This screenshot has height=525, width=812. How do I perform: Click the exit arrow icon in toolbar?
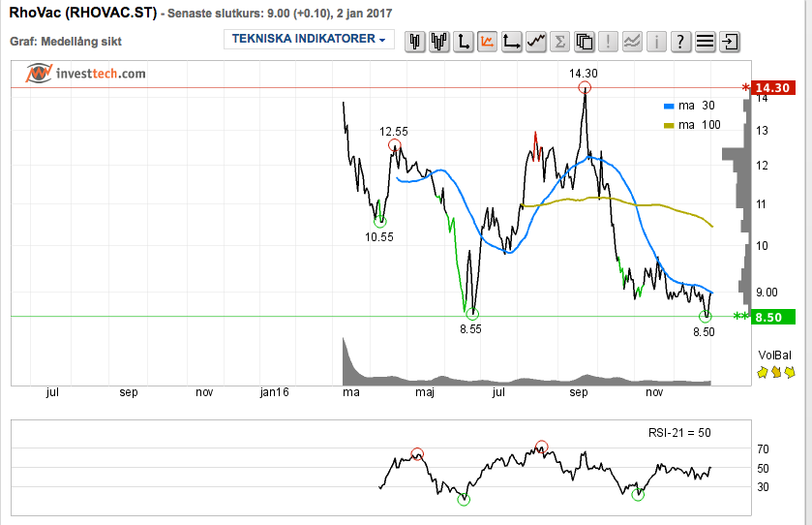coord(730,42)
